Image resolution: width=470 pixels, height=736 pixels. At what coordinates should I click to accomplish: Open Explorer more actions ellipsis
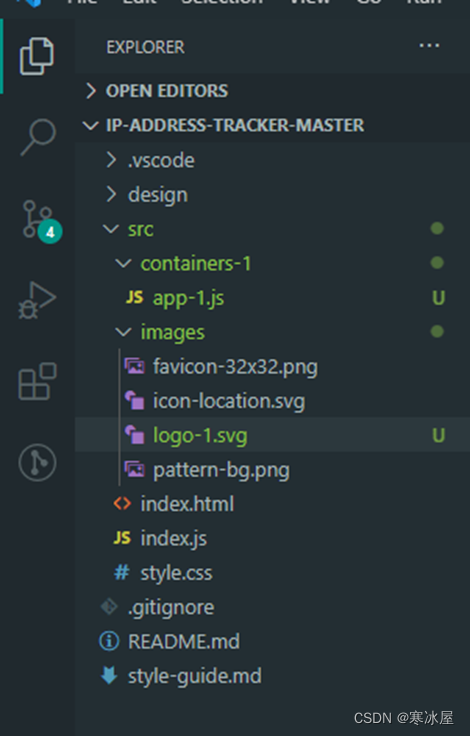[x=429, y=46]
